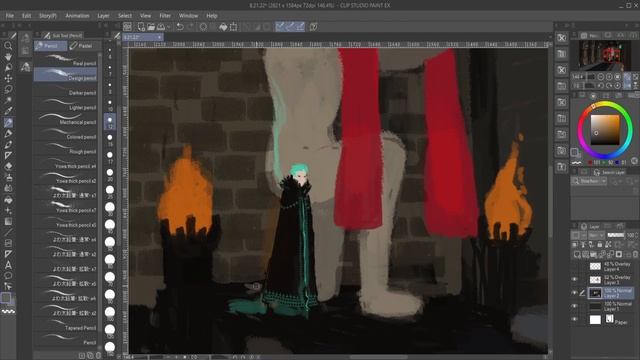
Task: Select the Lighter pencil brush
Action: [x=65, y=104]
